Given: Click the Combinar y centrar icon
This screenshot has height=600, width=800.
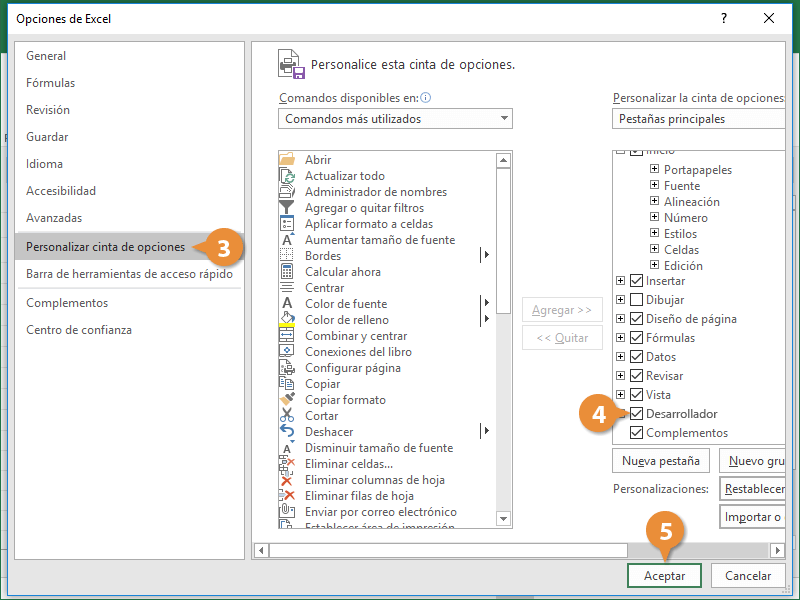Looking at the screenshot, I should click(x=287, y=335).
